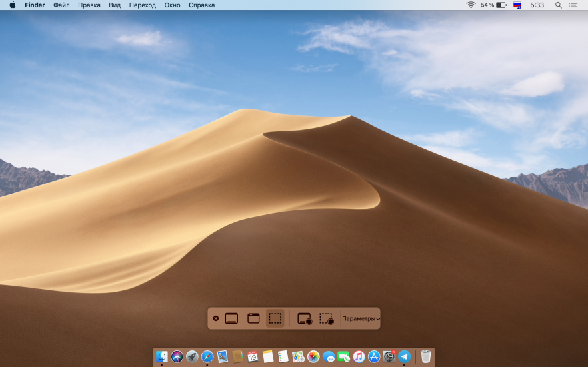The height and width of the screenshot is (367, 588).
Task: Open Finder from the Dock
Action: tap(161, 356)
